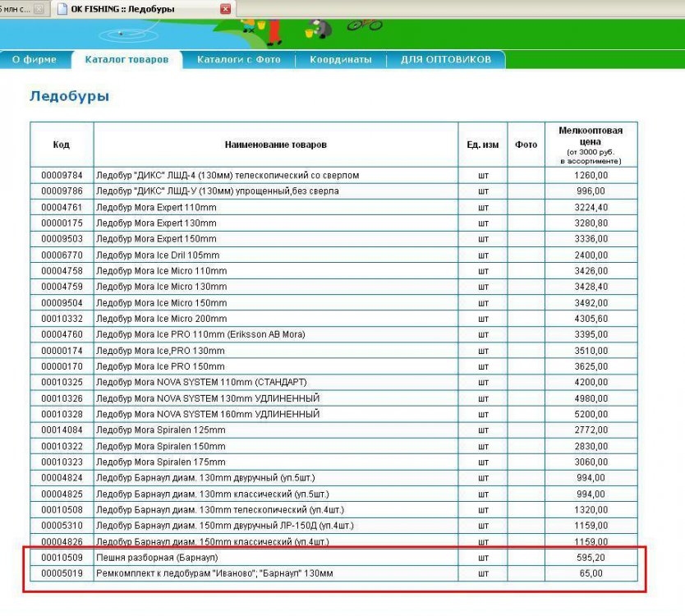Select 'Mora NOVA SYSTEM 160mm УДЛИНЕННЫЙ' item
The image size is (685, 616).
(x=208, y=414)
